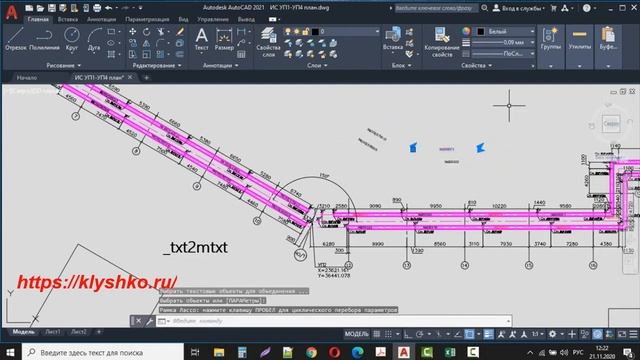Viewport: 640px width, 360px height.
Task: Click Вход в службы sign-in button
Action: coord(519,8)
